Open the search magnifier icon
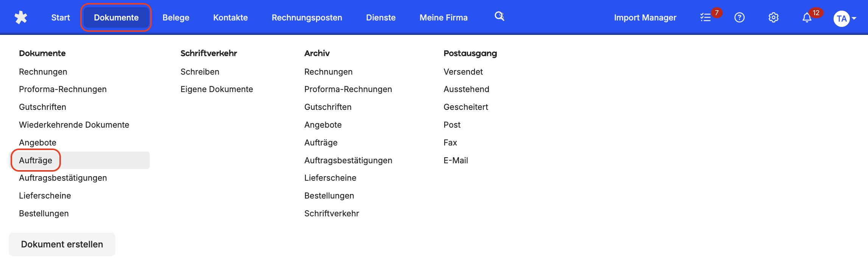Viewport: 868px width, 269px height. coord(499,16)
